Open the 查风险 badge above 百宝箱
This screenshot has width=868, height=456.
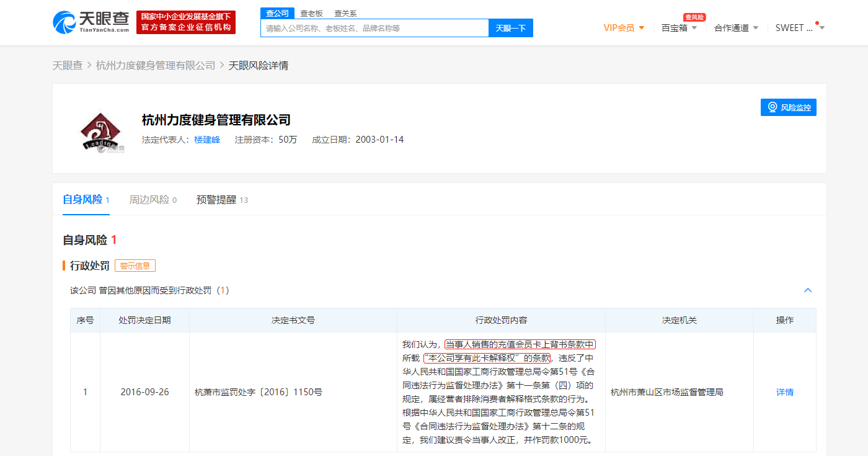click(694, 17)
